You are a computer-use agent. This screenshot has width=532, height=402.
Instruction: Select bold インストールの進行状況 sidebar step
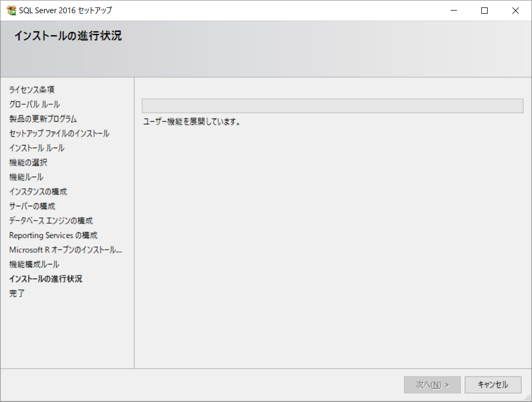pos(45,279)
